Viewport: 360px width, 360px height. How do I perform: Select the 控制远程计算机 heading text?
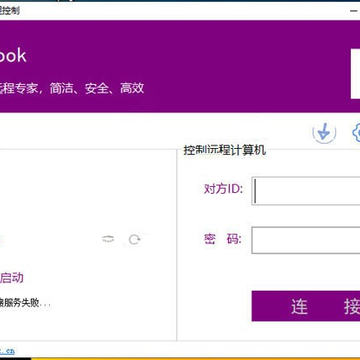225,150
